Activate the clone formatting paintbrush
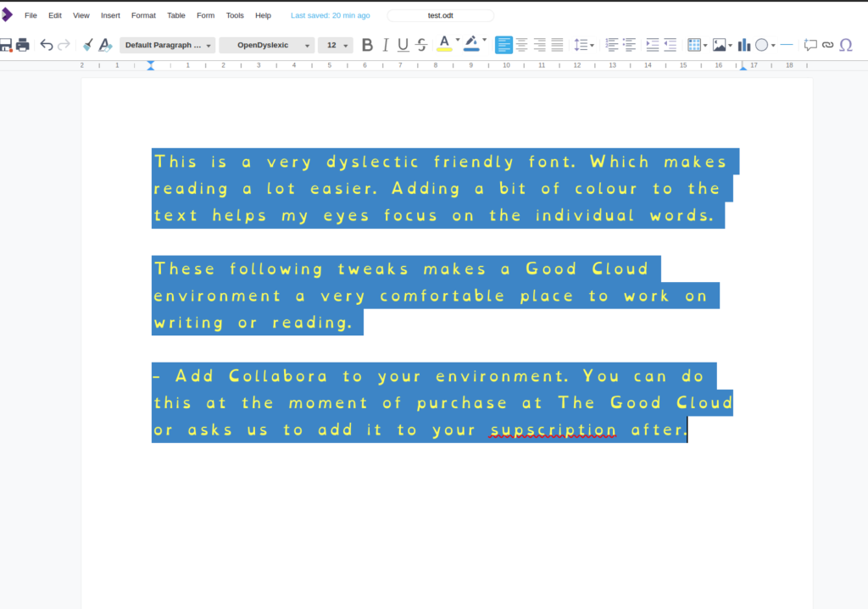The height and width of the screenshot is (609, 868). (87, 45)
